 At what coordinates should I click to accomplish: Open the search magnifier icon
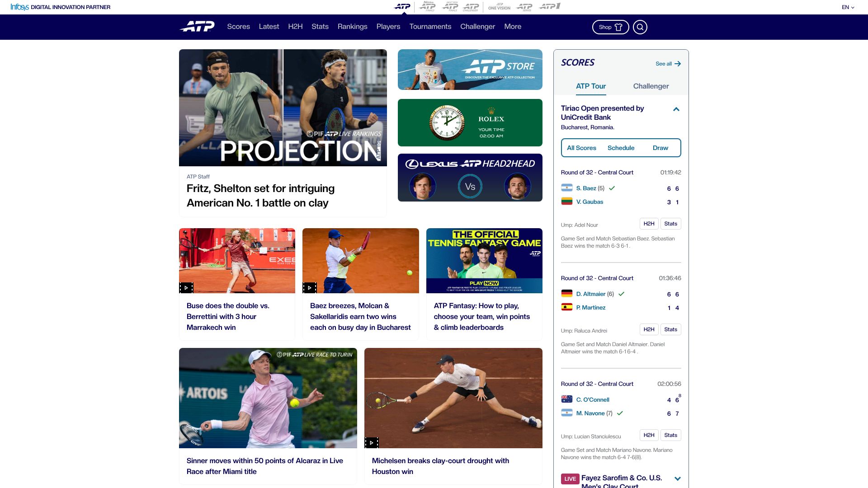click(x=640, y=27)
